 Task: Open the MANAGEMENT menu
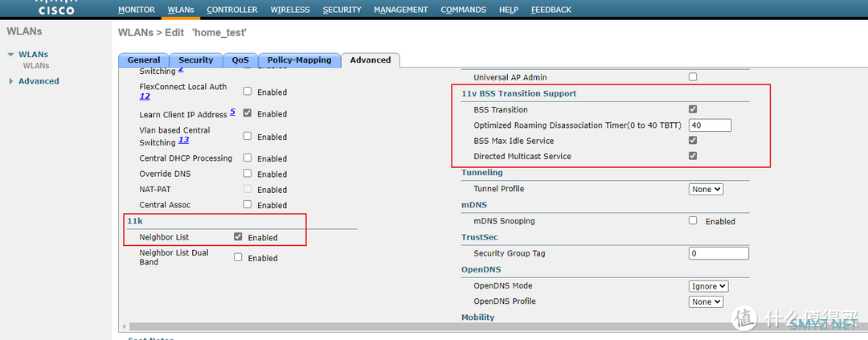tap(401, 10)
